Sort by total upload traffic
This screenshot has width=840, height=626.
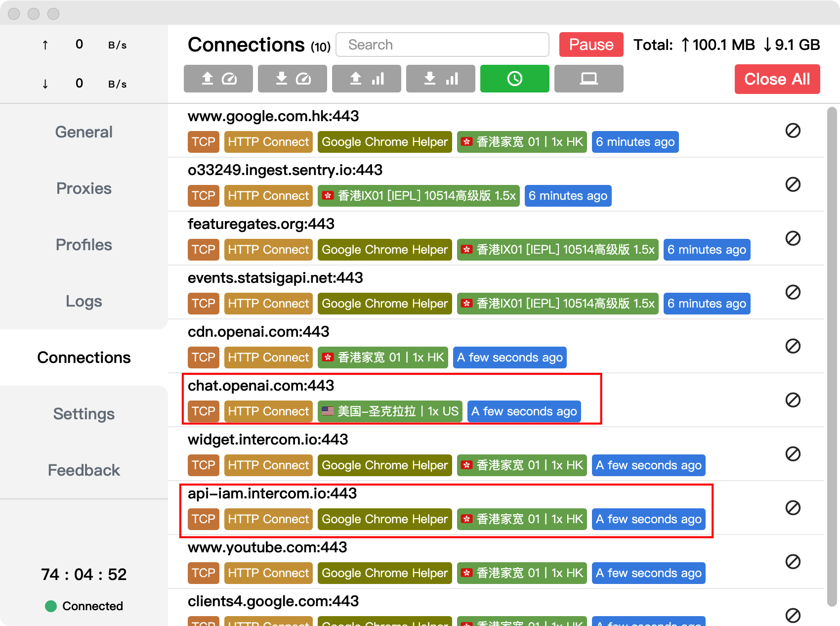366,79
